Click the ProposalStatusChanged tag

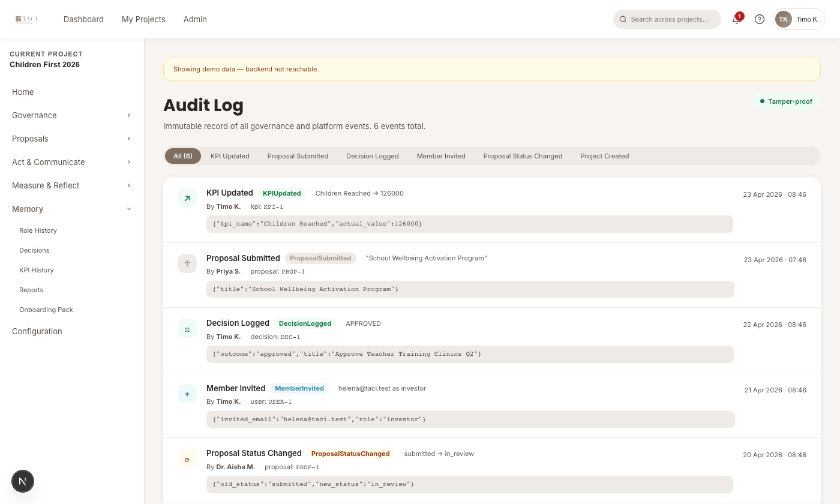pyautogui.click(x=350, y=454)
